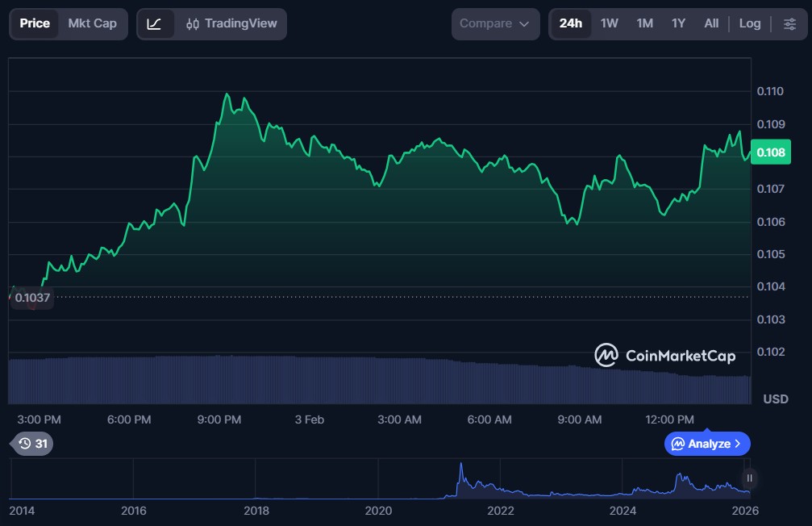Open the Analyze menu chevron
The height and width of the screenshot is (526, 812).
(737, 444)
